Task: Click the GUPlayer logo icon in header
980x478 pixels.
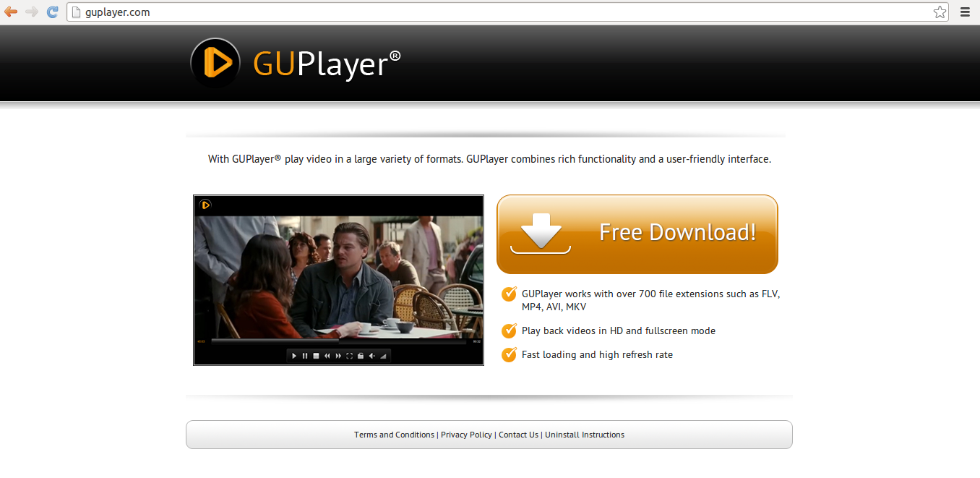Action: [215, 63]
